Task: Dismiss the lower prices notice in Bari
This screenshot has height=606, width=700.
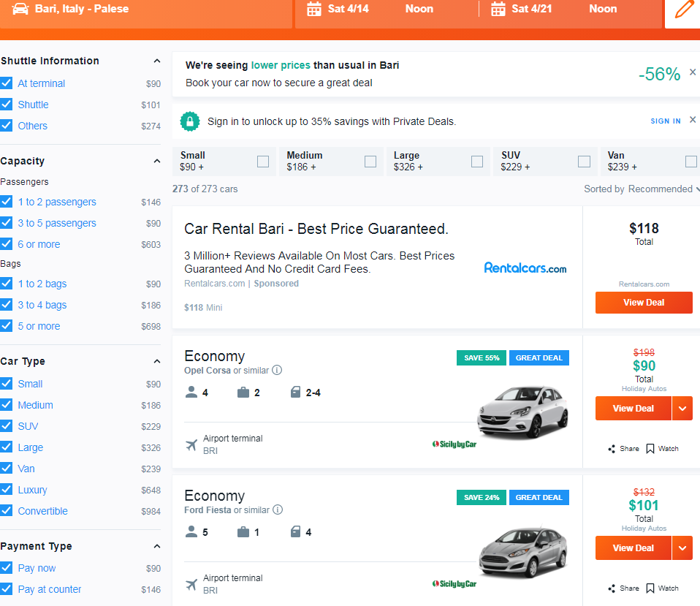Action: (693, 72)
